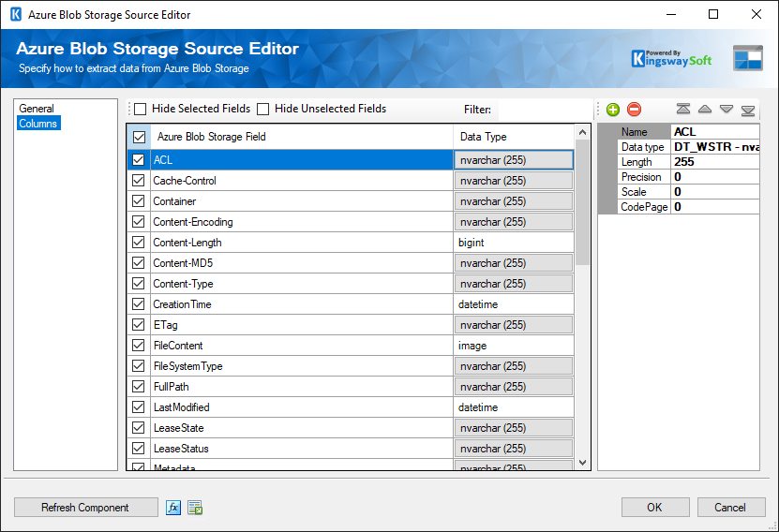Uncheck the ACL field checkbox
This screenshot has height=532, width=779.
[x=138, y=160]
